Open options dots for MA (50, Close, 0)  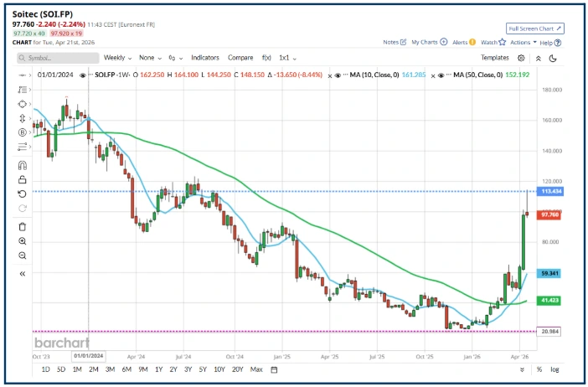[x=449, y=75]
